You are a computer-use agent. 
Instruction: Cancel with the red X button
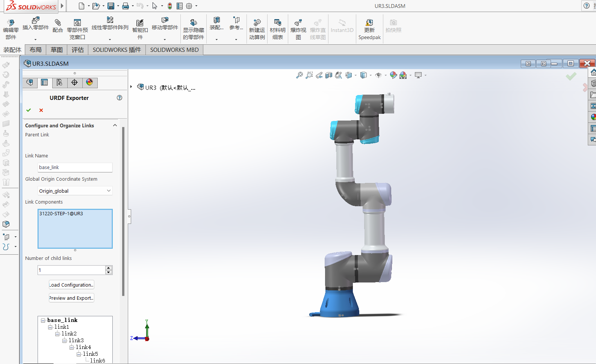pos(41,110)
